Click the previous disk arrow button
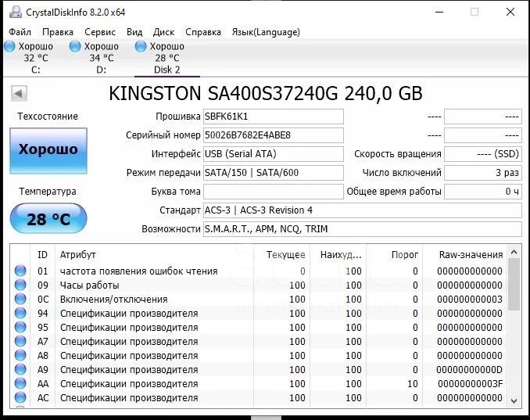 19,93
